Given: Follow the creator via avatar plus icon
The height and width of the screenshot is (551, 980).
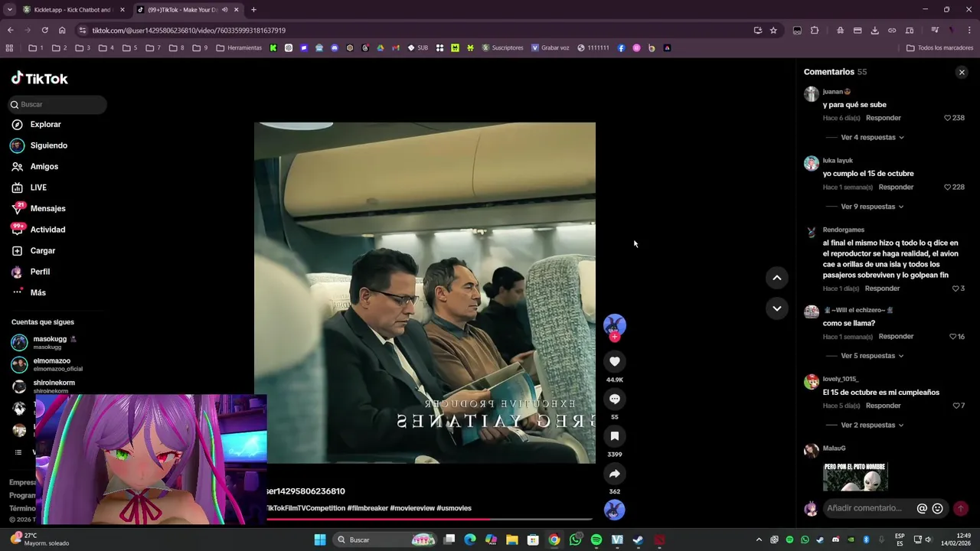Looking at the screenshot, I should pyautogui.click(x=614, y=337).
